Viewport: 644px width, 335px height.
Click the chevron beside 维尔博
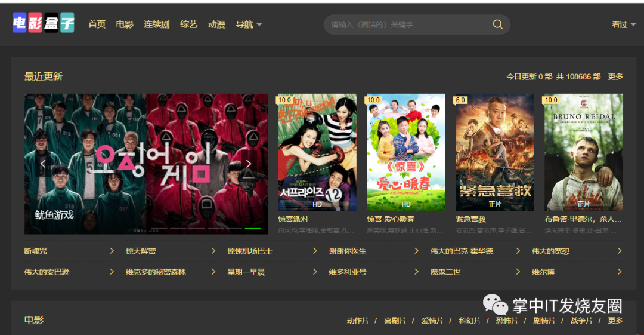point(620,272)
